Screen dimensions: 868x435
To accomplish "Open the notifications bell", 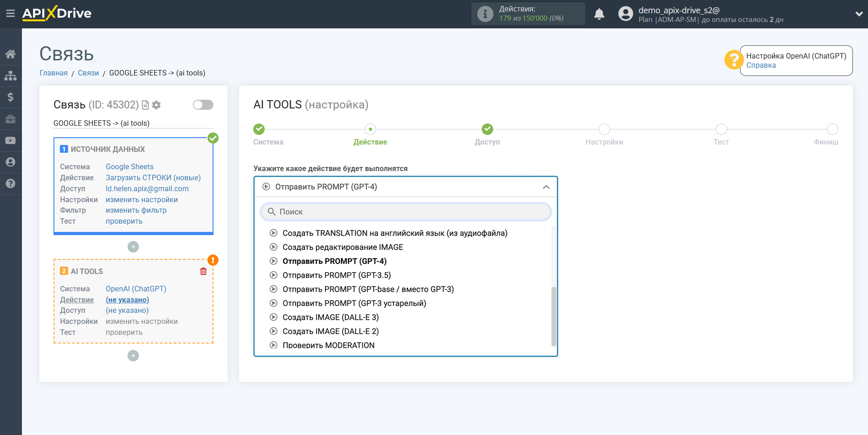I will tap(599, 14).
